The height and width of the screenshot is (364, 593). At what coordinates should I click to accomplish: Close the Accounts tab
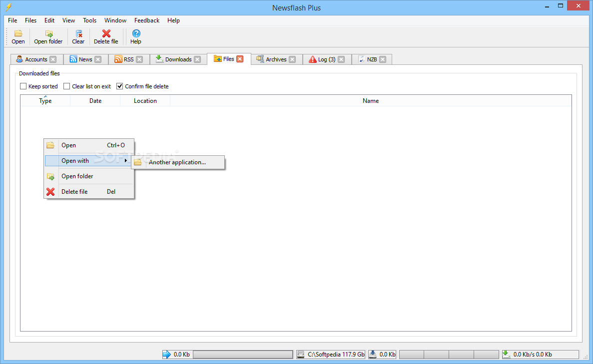[53, 59]
